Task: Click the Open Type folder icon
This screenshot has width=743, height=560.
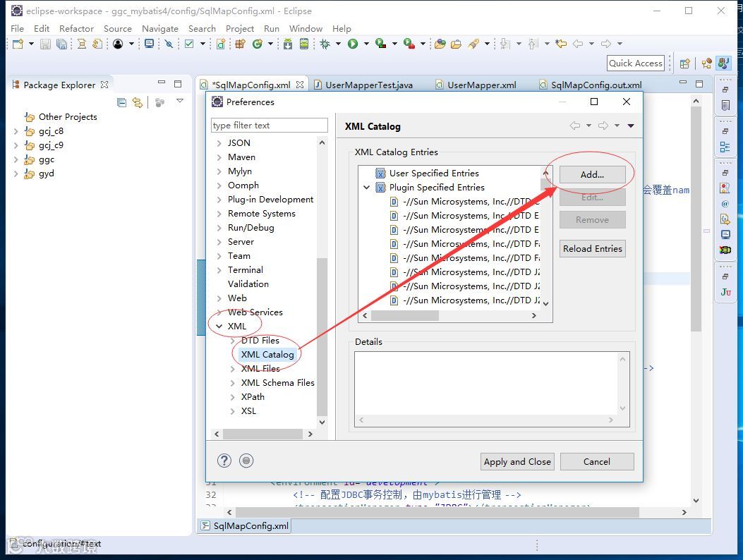Action: tap(440, 44)
